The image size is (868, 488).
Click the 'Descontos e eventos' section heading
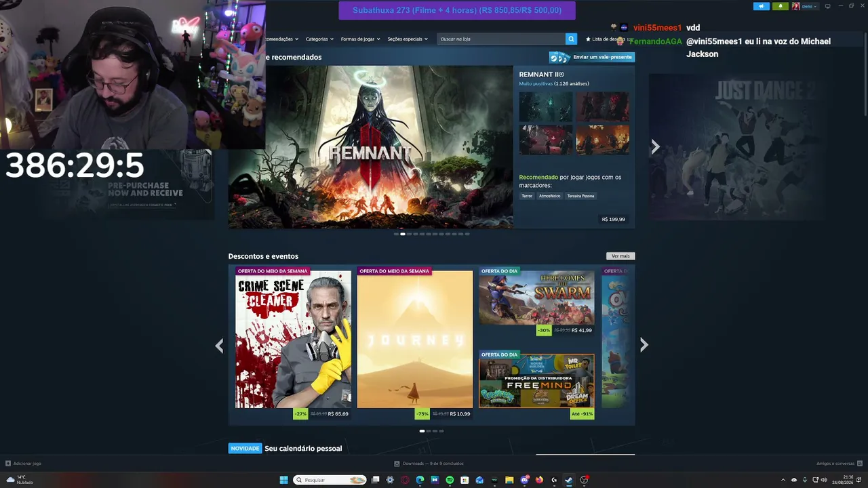[263, 256]
